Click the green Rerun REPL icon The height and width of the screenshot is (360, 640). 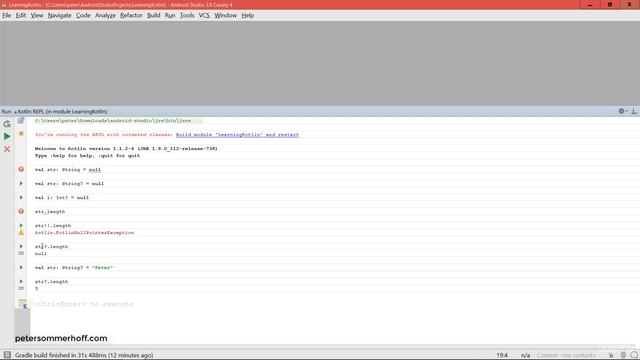point(7,124)
